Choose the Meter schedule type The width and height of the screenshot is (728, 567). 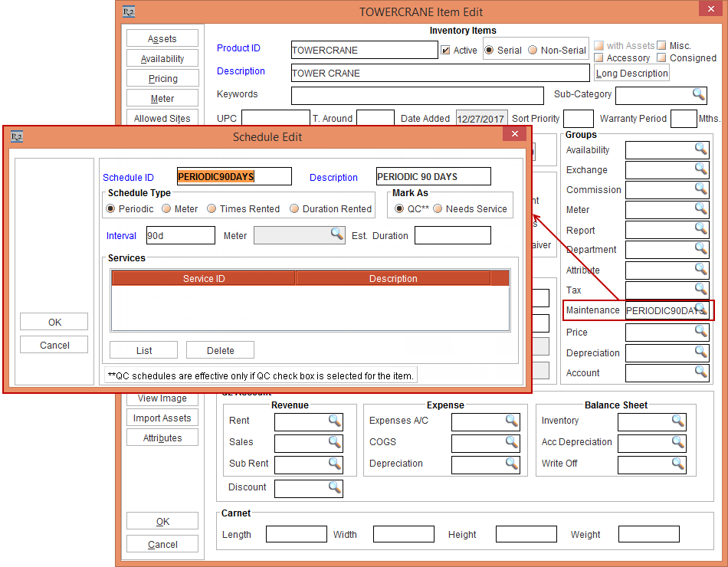(166, 209)
